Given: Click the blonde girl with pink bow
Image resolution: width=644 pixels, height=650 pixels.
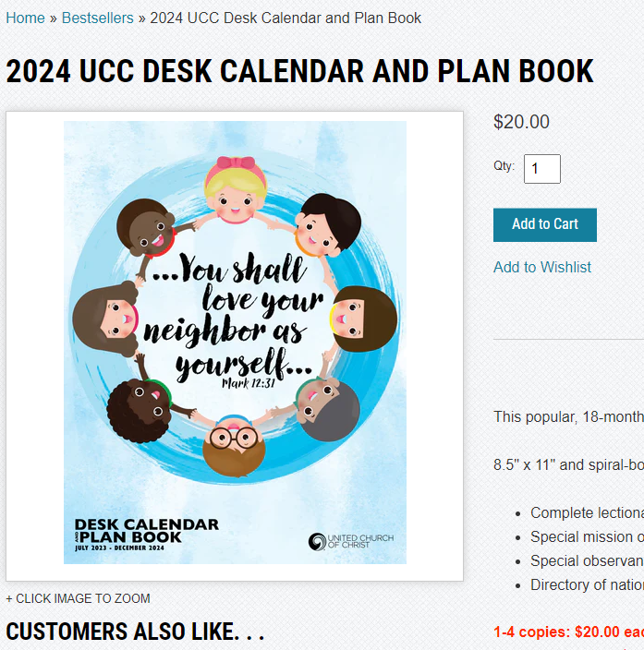Looking at the screenshot, I should point(236,190).
